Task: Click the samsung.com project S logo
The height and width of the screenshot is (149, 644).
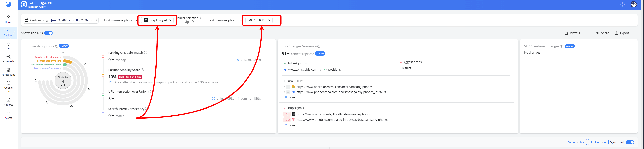Action: [x=24, y=5]
